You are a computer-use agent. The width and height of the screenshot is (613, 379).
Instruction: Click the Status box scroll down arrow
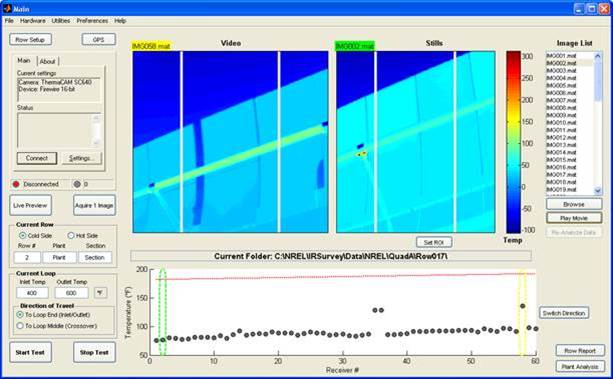(96, 143)
